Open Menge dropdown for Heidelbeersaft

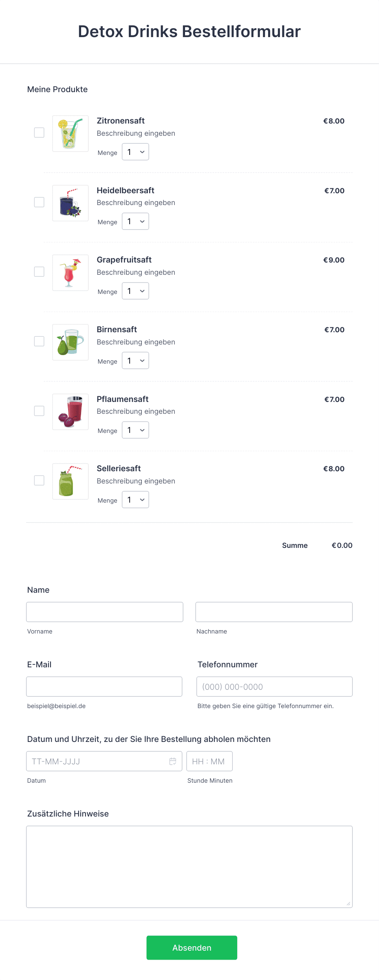click(x=135, y=221)
